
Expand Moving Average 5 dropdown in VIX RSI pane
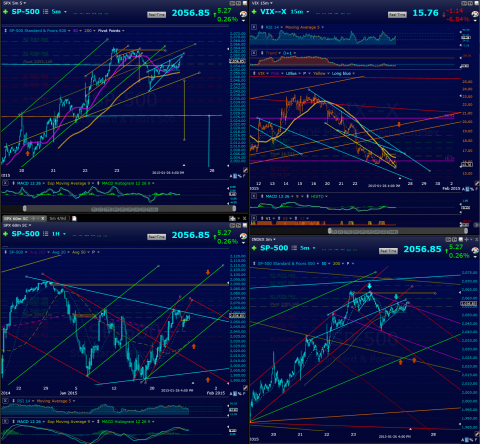[322, 27]
